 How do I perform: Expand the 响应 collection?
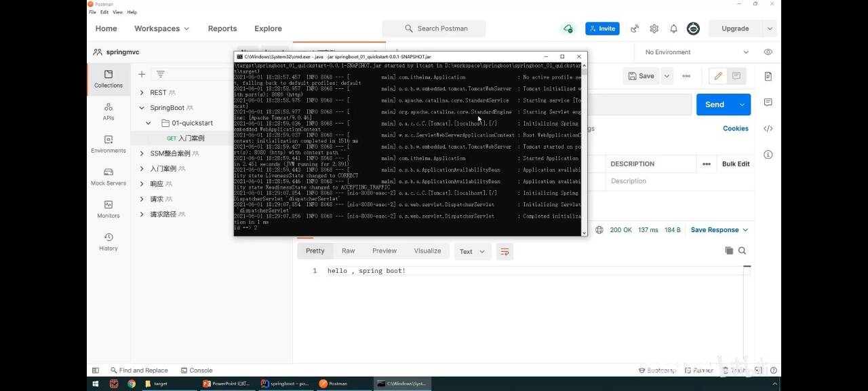pyautogui.click(x=142, y=184)
